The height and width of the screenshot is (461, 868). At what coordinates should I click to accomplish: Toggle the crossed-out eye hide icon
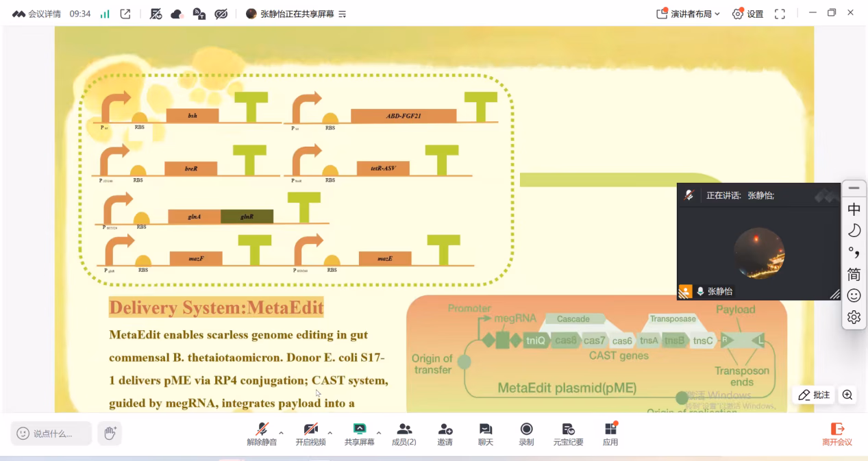(221, 14)
